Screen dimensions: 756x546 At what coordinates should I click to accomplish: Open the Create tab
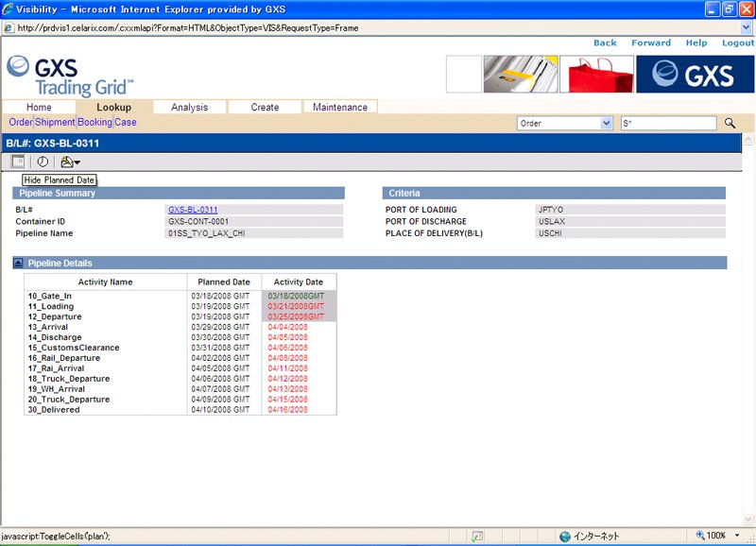(265, 107)
